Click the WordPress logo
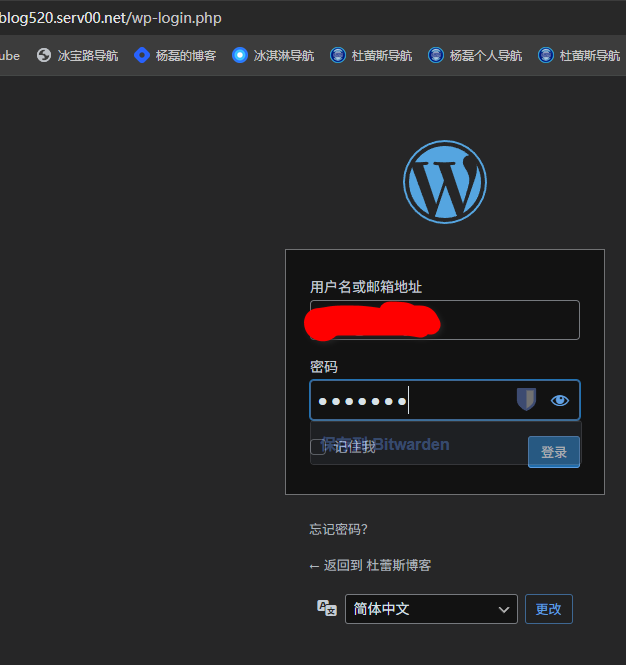 pos(444,181)
